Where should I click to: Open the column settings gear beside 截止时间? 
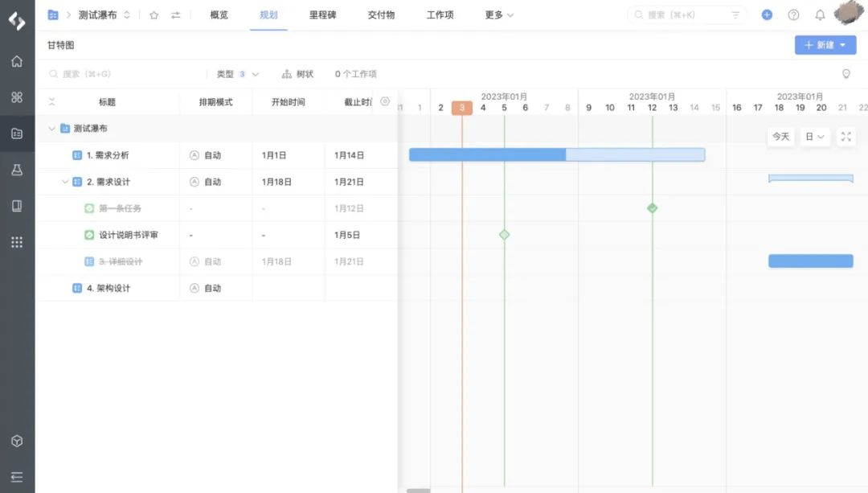click(384, 102)
